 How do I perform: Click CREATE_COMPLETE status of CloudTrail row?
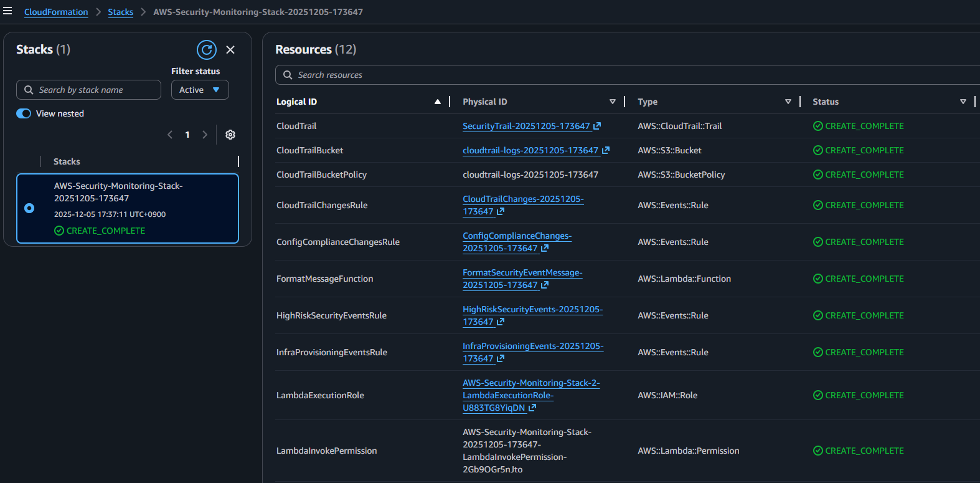[859, 126]
